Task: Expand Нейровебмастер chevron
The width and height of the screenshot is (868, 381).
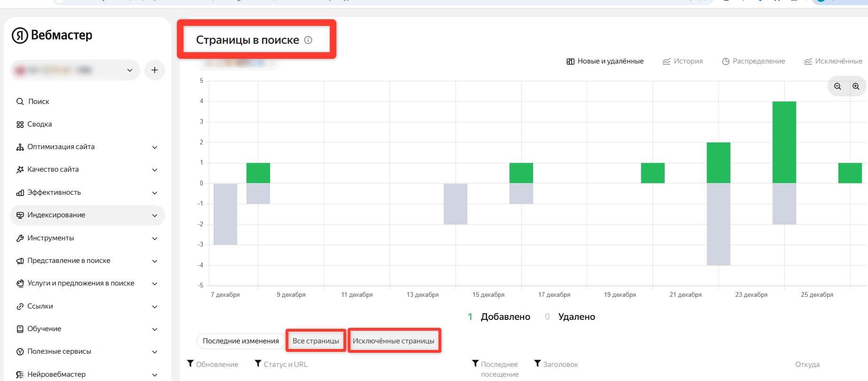Action: click(154, 375)
